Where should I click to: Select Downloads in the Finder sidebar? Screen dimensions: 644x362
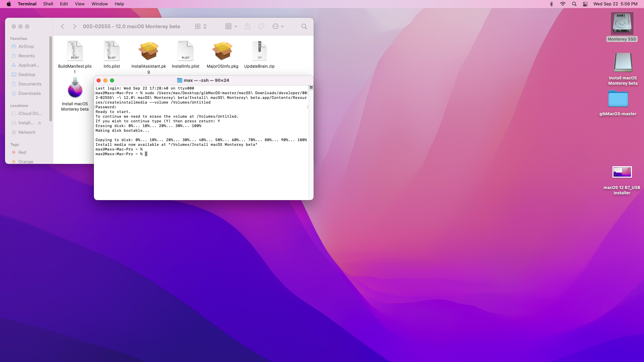[x=29, y=94]
